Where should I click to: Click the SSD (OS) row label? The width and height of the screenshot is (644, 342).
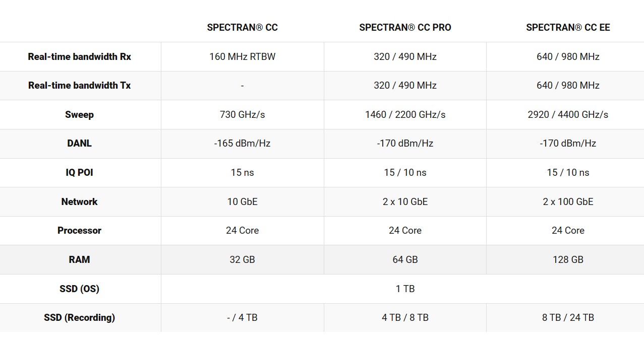[79, 289]
